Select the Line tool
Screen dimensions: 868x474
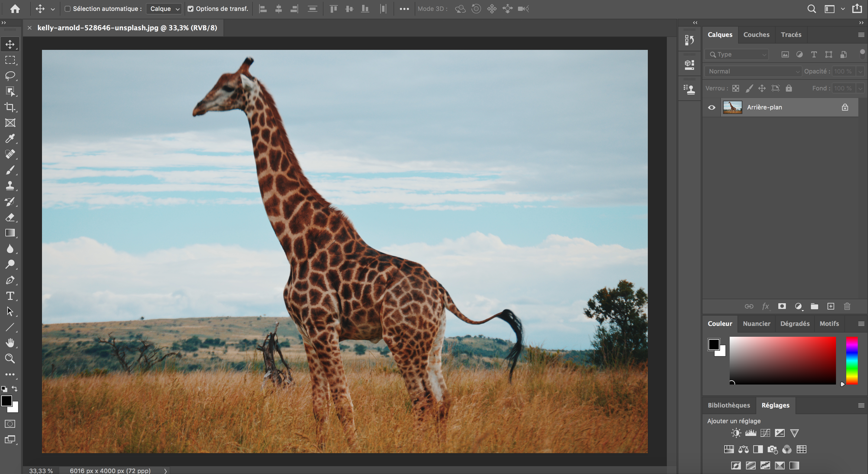pyautogui.click(x=10, y=327)
